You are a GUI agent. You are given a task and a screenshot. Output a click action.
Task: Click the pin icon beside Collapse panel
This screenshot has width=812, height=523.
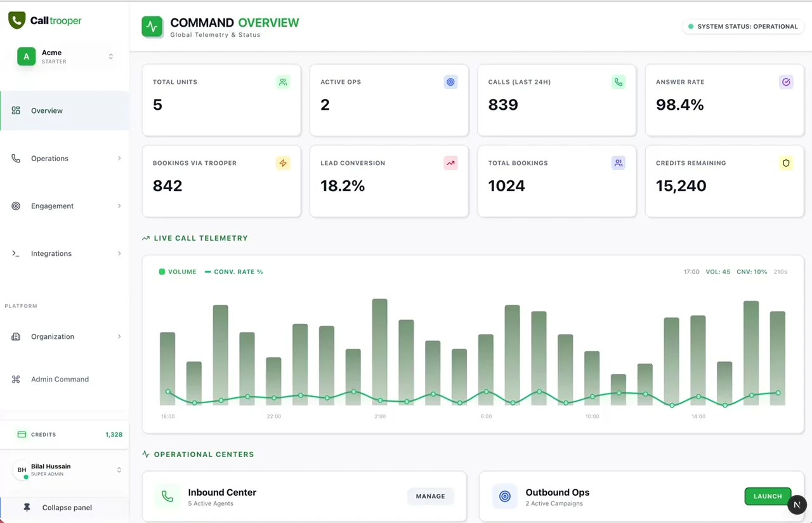27,508
